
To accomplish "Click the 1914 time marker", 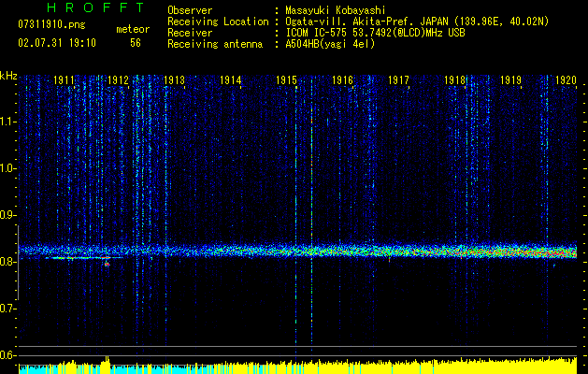I will [230, 80].
